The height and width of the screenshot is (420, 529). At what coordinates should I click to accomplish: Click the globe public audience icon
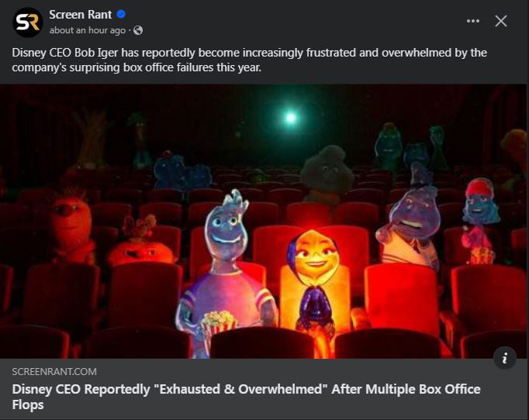138,30
